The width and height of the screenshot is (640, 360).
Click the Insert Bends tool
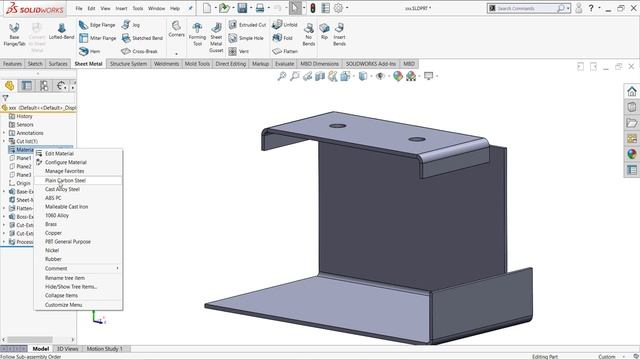point(339,34)
